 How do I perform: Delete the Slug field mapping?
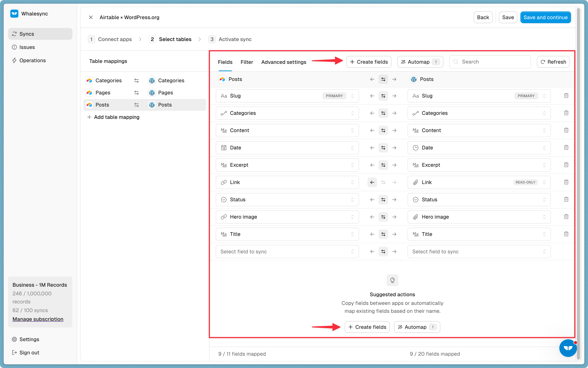pyautogui.click(x=566, y=96)
